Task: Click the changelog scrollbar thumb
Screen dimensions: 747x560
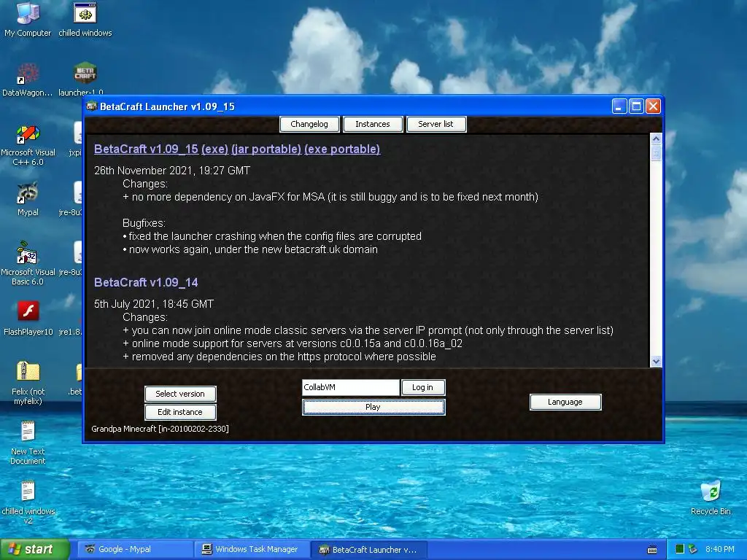Action: click(656, 153)
